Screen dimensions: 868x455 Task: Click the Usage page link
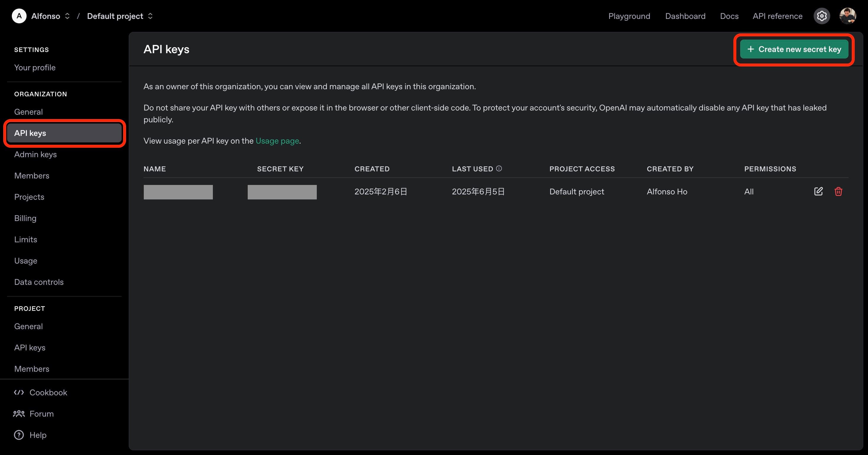[277, 141]
